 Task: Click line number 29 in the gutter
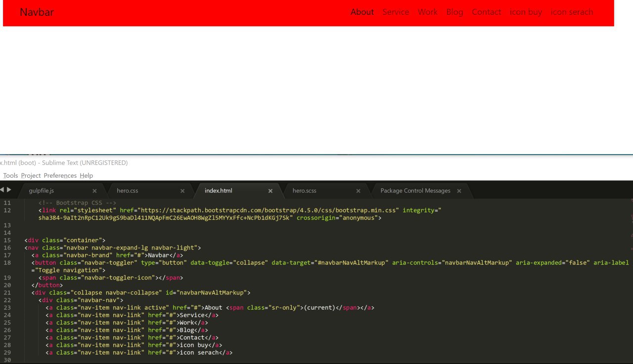[7, 353]
